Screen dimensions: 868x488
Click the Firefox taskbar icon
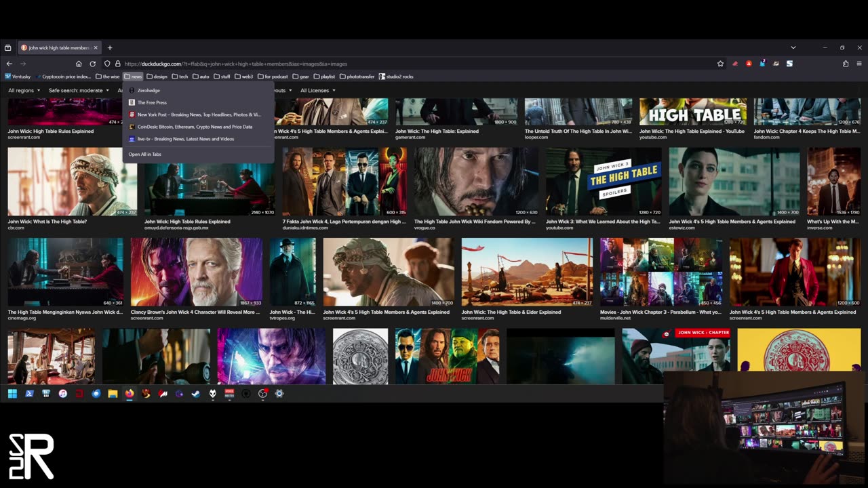coord(130,394)
